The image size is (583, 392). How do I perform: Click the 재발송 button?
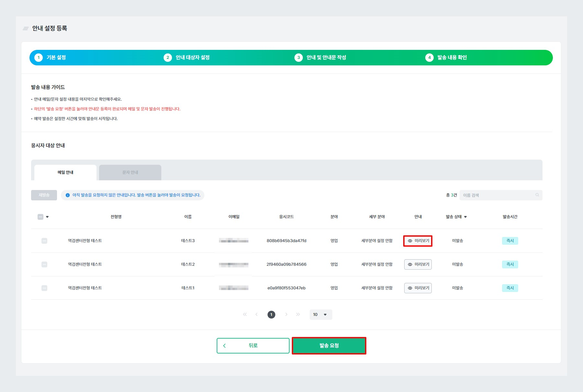[44, 195]
